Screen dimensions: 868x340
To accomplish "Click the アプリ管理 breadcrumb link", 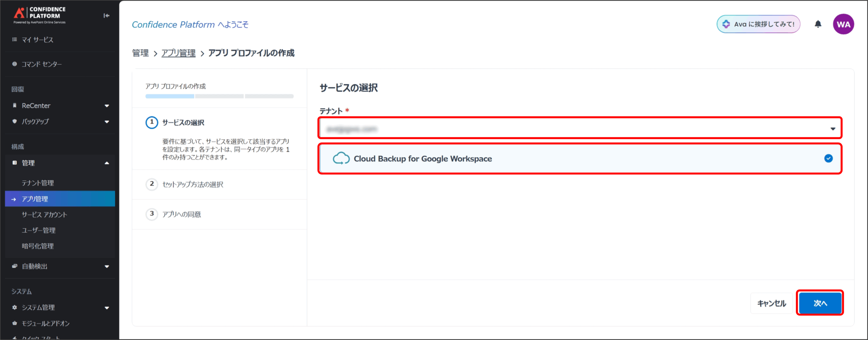I will coord(178,53).
